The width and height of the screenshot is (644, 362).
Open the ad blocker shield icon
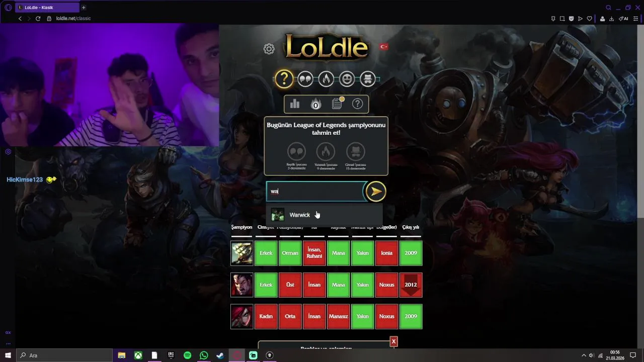571,19
